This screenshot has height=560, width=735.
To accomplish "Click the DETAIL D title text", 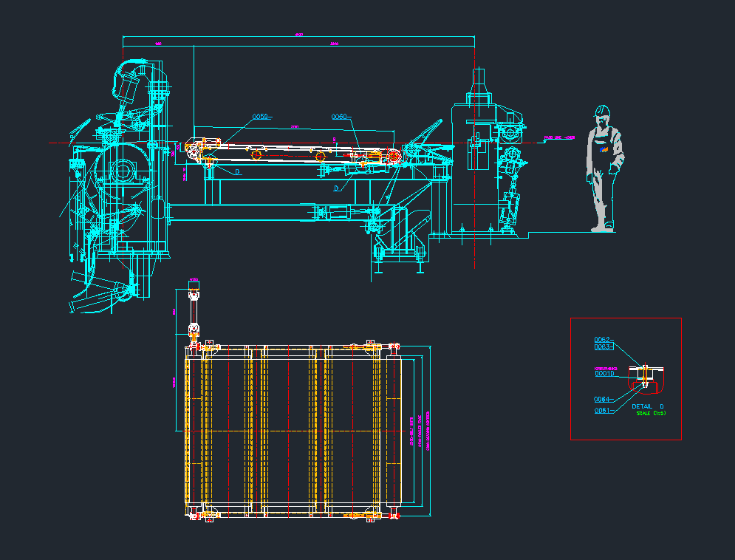I will coord(648,406).
